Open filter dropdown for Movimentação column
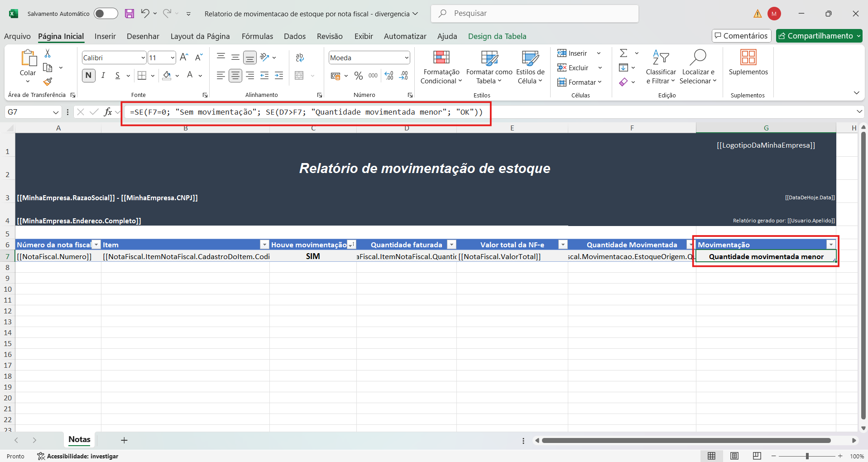This screenshot has height=462, width=868. [x=831, y=245]
